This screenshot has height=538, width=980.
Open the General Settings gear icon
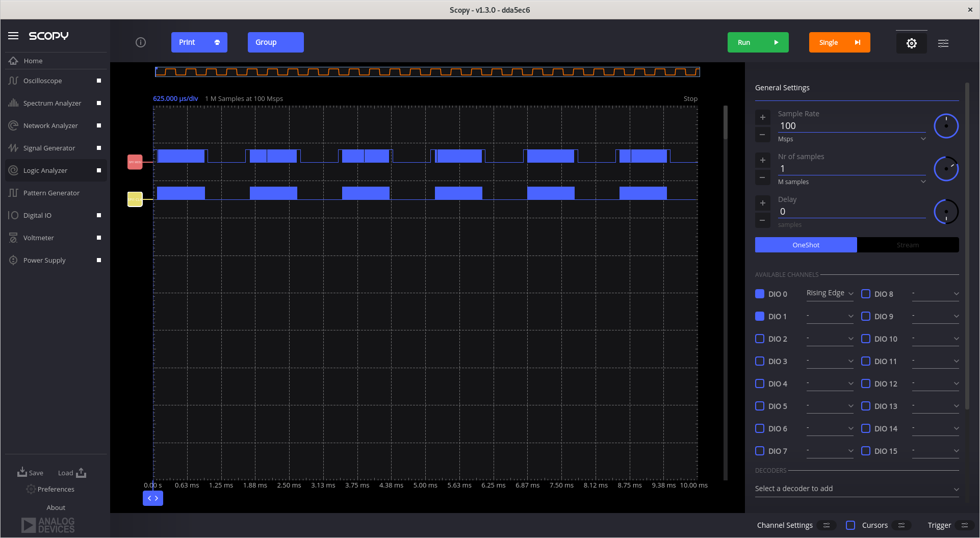point(912,43)
